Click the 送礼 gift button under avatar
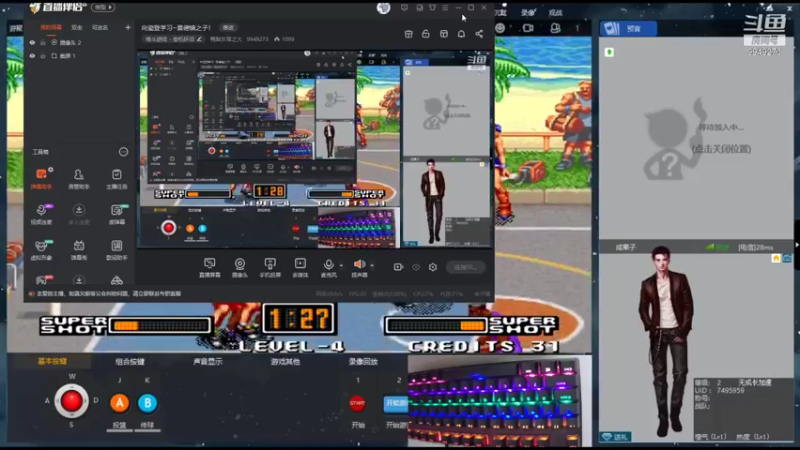Image resolution: width=800 pixels, height=450 pixels. tap(616, 437)
